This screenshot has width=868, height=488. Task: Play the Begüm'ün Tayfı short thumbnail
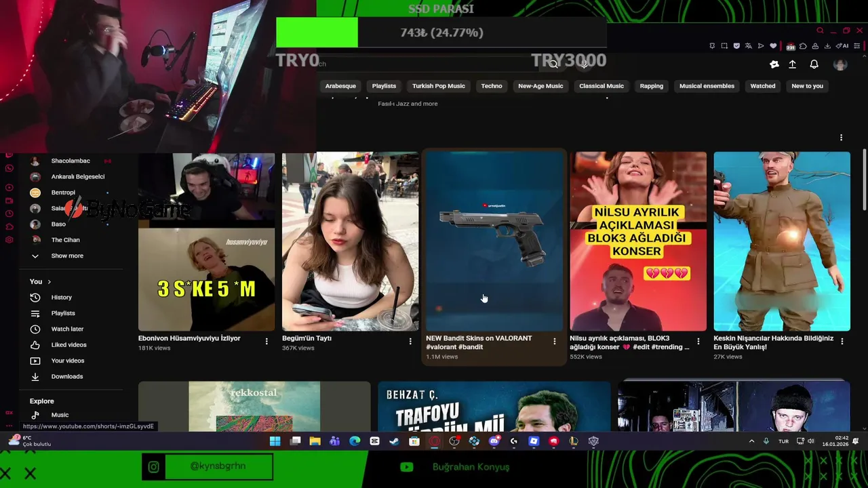[x=350, y=241]
